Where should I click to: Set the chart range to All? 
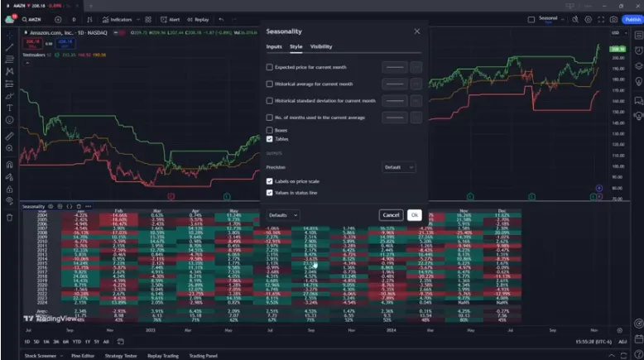106,342
